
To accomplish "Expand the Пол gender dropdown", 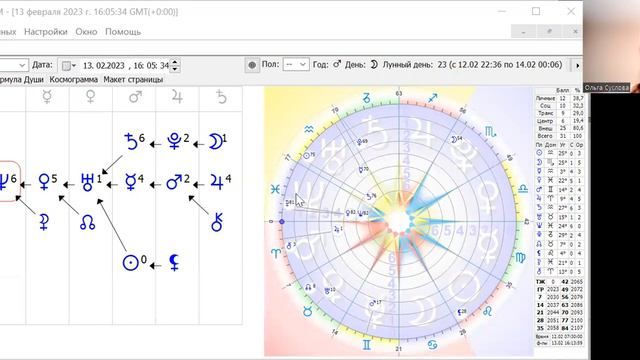I will 296,64.
